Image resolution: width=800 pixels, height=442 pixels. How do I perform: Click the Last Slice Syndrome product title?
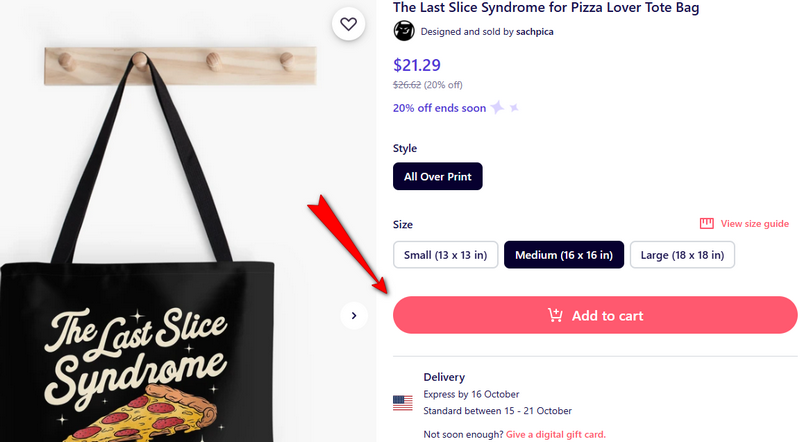click(545, 8)
